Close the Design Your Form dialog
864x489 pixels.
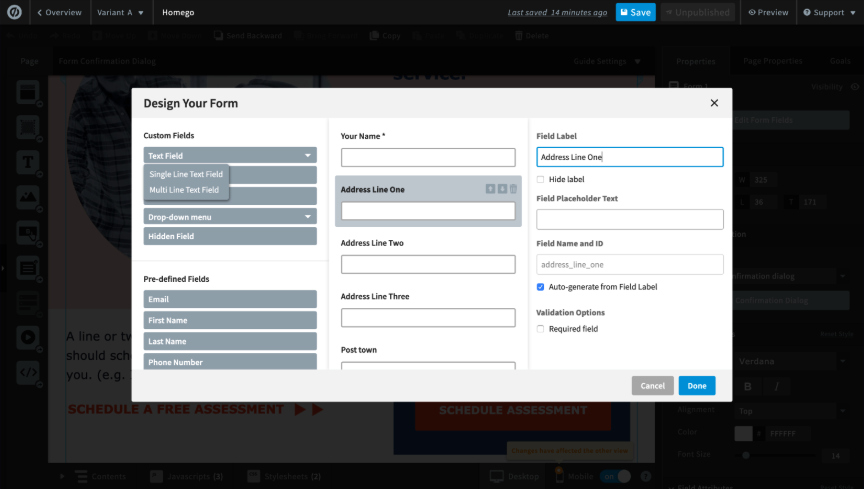pyautogui.click(x=714, y=103)
